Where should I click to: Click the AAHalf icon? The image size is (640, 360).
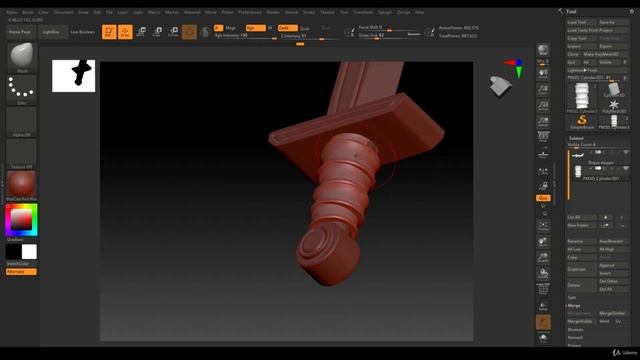pos(543,122)
